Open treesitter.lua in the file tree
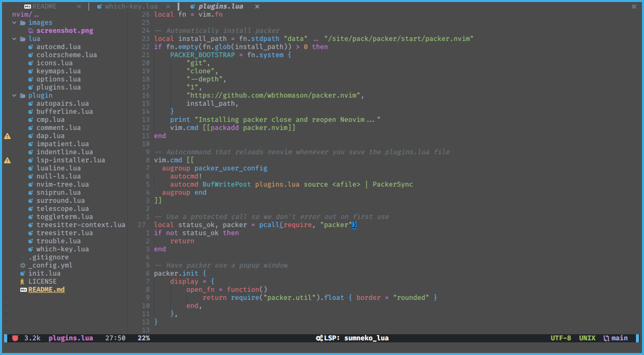Screen dimensions: 644x355 (x=64, y=233)
